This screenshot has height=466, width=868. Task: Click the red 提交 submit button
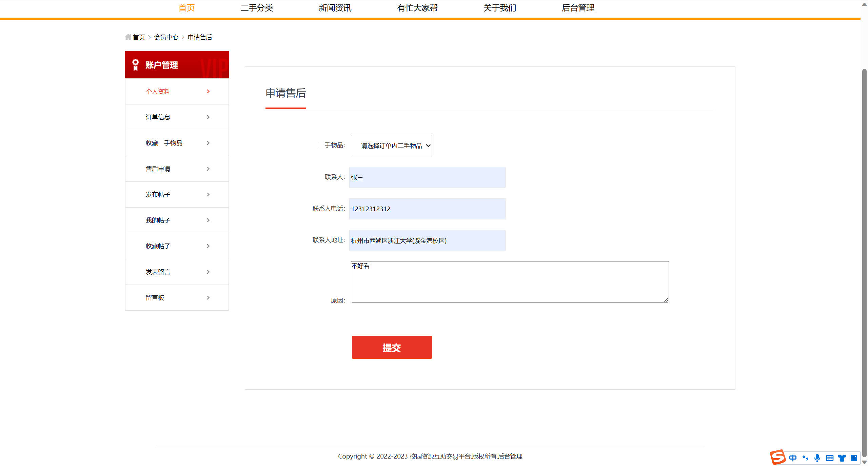coord(392,347)
